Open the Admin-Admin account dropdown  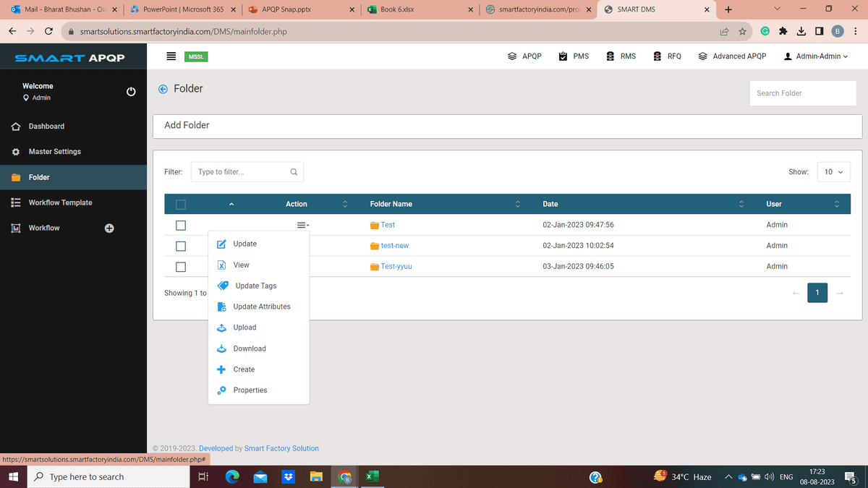(816, 56)
